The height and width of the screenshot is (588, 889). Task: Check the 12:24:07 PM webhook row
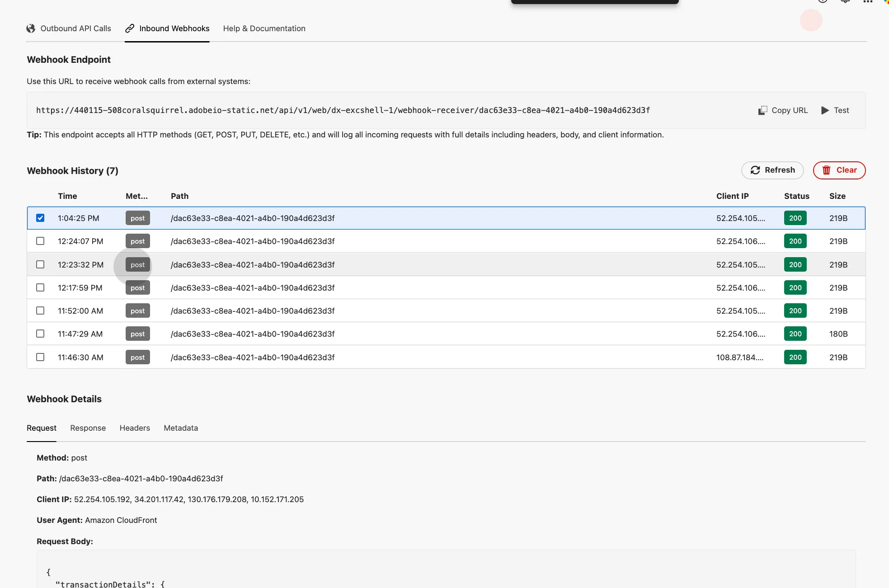click(40, 241)
